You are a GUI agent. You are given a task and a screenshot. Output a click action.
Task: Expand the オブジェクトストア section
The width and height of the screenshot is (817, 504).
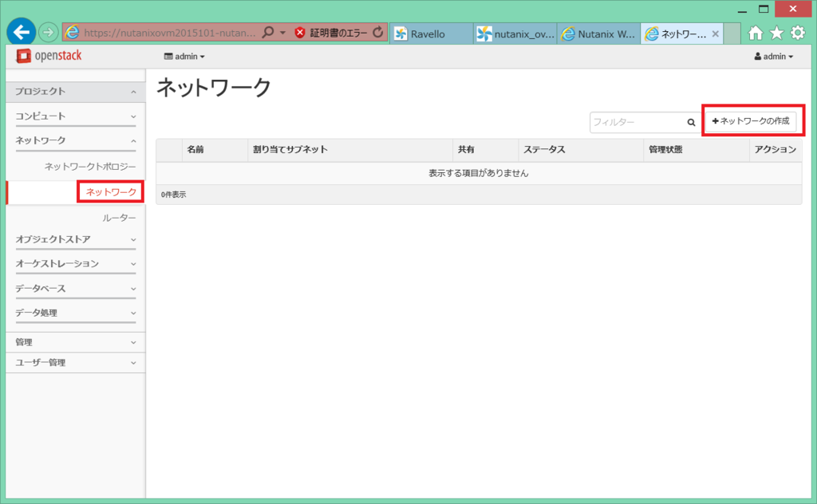76,239
